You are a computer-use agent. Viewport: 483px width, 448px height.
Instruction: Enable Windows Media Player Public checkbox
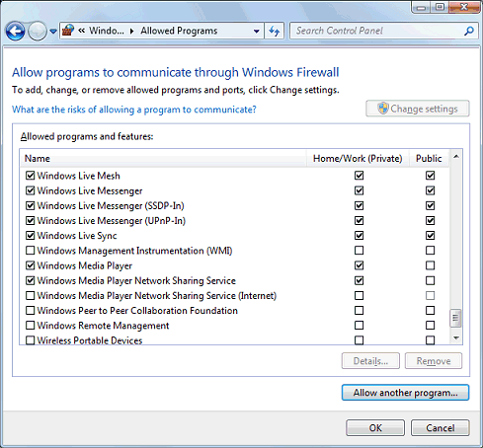(x=430, y=265)
